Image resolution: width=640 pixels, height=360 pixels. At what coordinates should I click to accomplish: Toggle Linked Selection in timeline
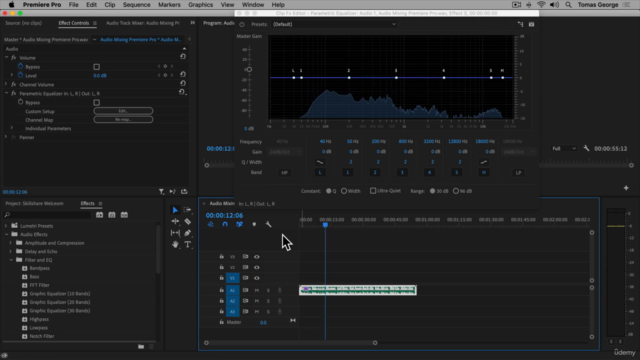coord(240,224)
